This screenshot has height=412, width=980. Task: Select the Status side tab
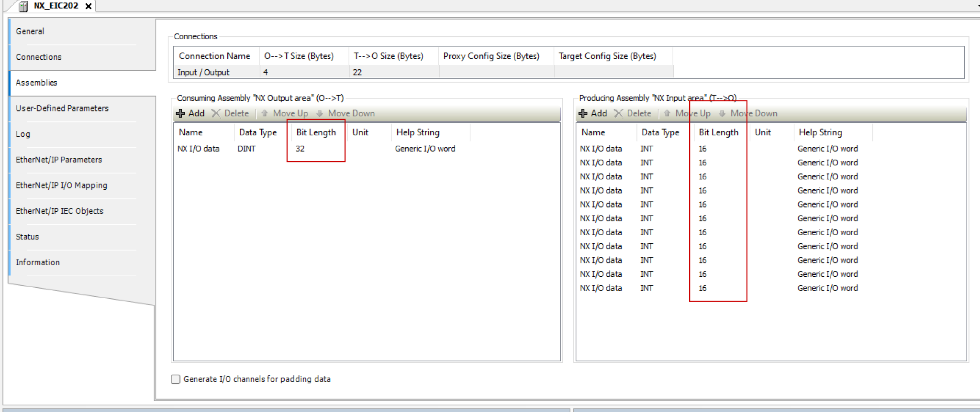click(x=27, y=237)
